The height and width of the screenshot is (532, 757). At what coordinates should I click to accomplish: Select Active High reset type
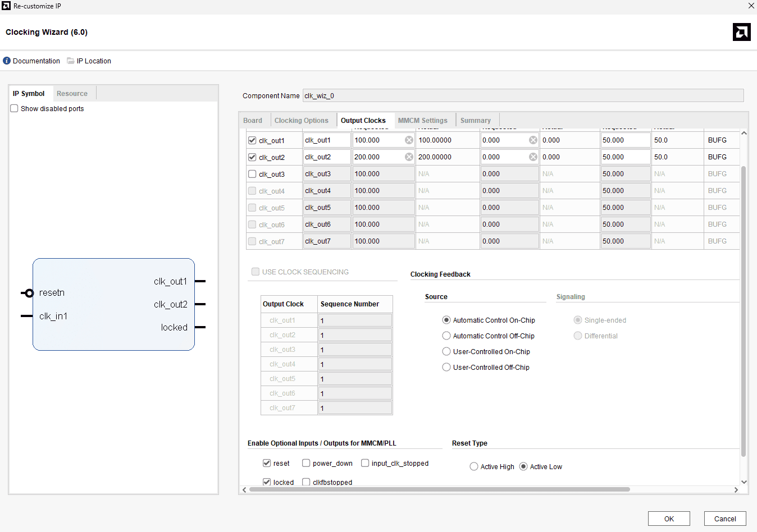474,466
